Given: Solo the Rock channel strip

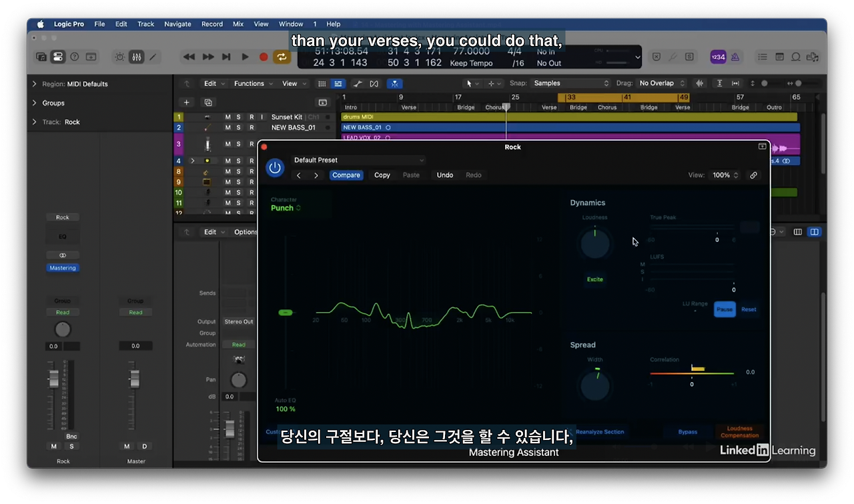Looking at the screenshot, I should (71, 446).
